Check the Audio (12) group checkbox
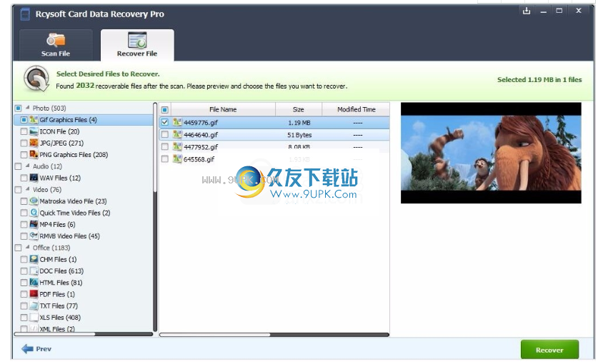The width and height of the screenshot is (598, 364). (x=19, y=166)
